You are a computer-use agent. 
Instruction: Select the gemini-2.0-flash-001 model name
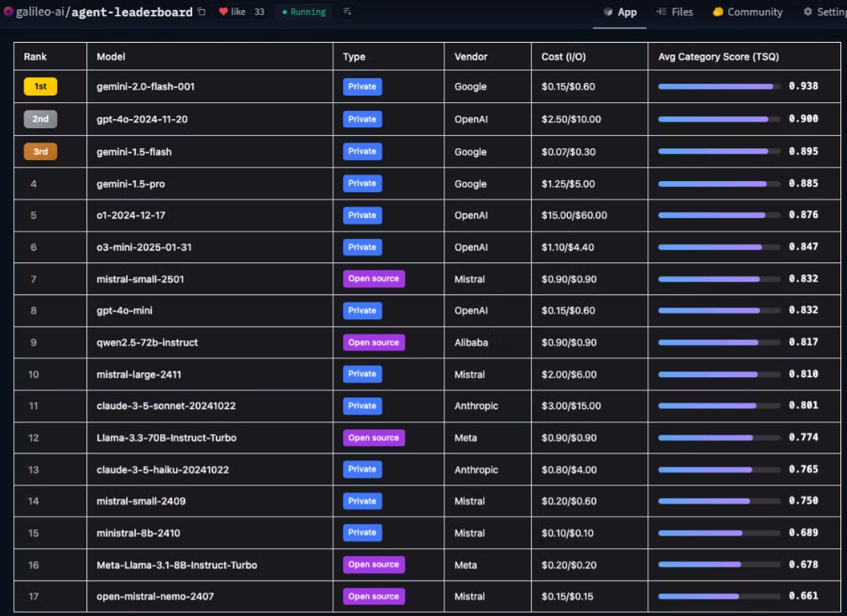point(145,86)
